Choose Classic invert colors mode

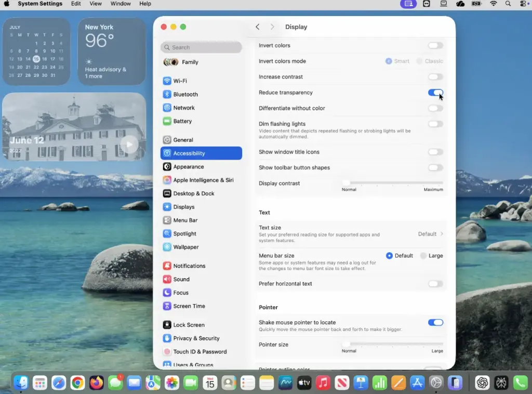419,61
